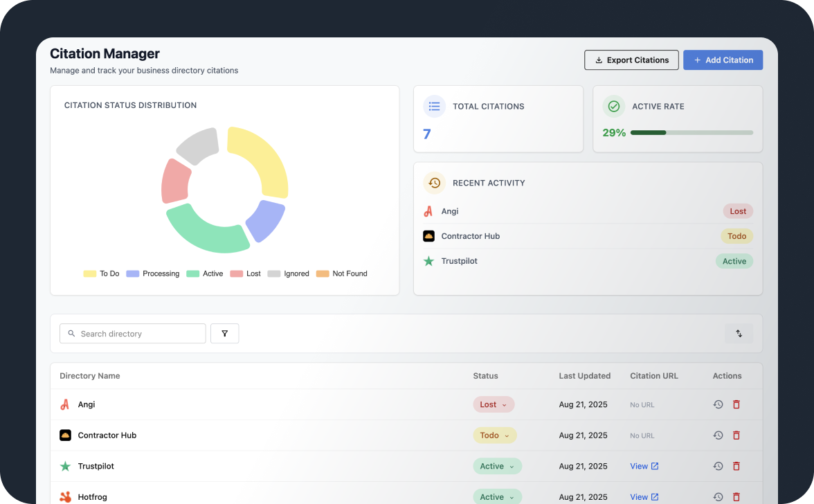Delete the Trustpilot citation
This screenshot has height=504, width=814.
coord(736,467)
